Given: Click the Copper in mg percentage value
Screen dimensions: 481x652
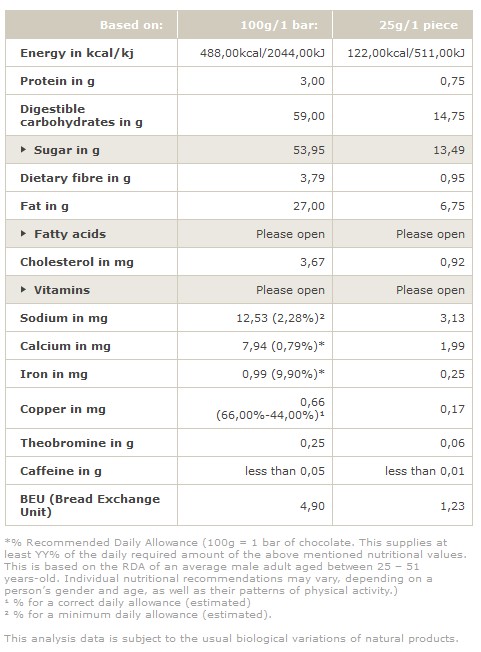Looking at the screenshot, I should [270, 415].
